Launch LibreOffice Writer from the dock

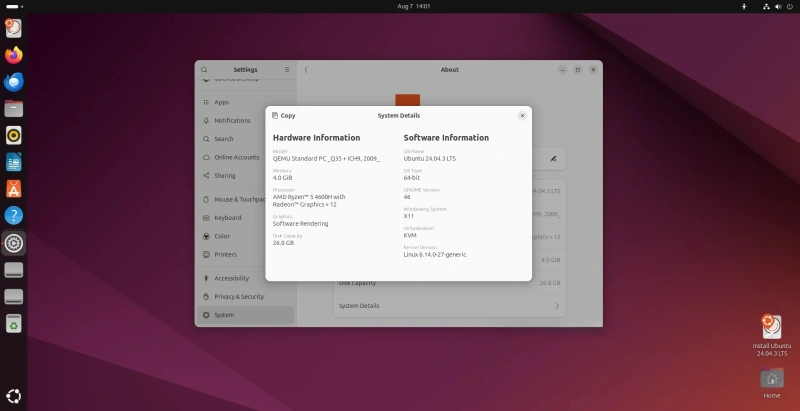[14, 162]
